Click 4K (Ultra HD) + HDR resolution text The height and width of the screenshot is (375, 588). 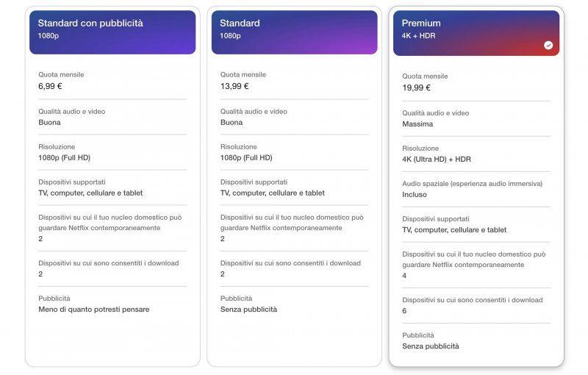[x=437, y=160]
